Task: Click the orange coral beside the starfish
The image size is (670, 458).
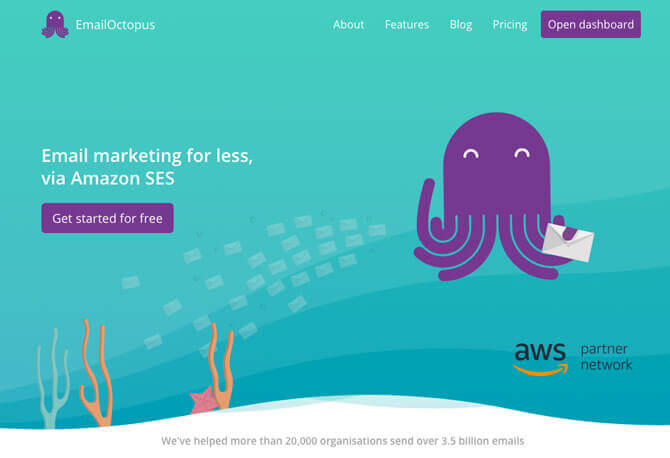Action: [x=221, y=365]
